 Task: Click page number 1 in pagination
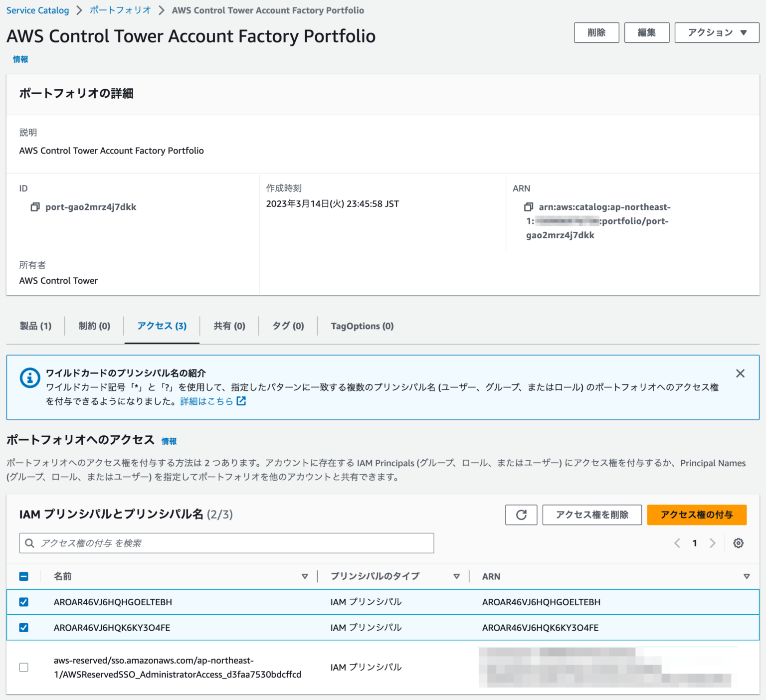(695, 543)
